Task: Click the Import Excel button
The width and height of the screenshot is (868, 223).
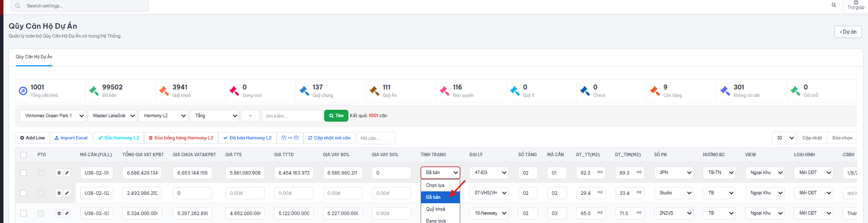Action: (x=71, y=138)
